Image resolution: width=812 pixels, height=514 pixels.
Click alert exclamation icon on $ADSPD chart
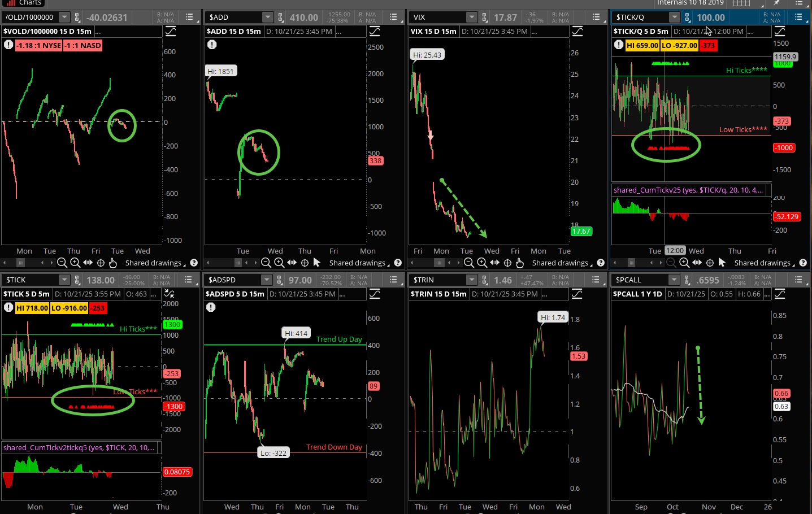(x=211, y=307)
